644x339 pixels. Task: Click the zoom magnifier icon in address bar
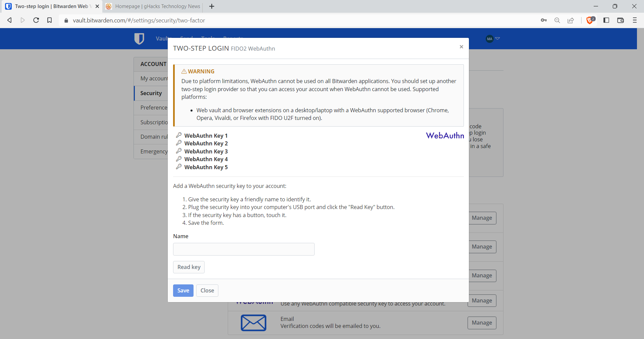pos(557,20)
